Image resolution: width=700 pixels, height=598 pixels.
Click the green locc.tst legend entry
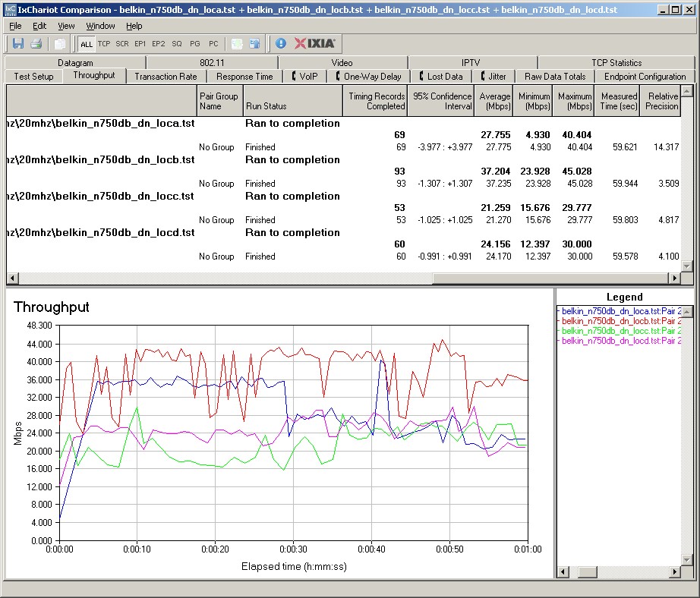620,331
